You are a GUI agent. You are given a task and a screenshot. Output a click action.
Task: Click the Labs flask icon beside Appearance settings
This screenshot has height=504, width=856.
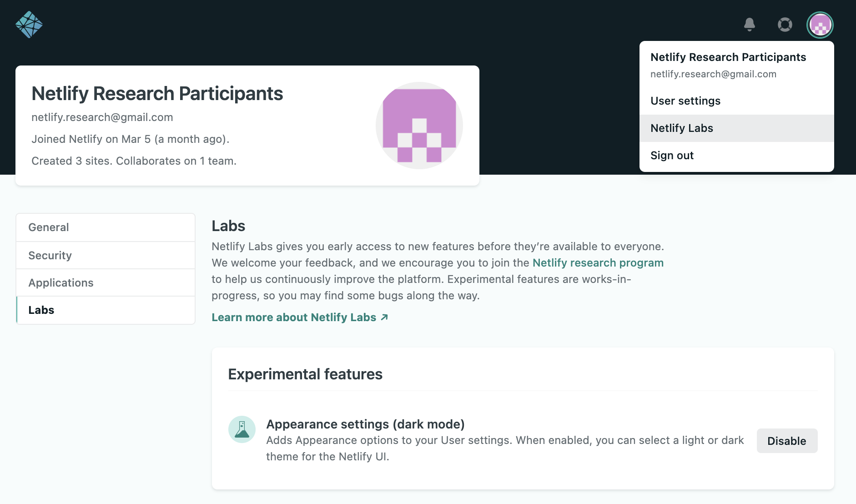[242, 428]
